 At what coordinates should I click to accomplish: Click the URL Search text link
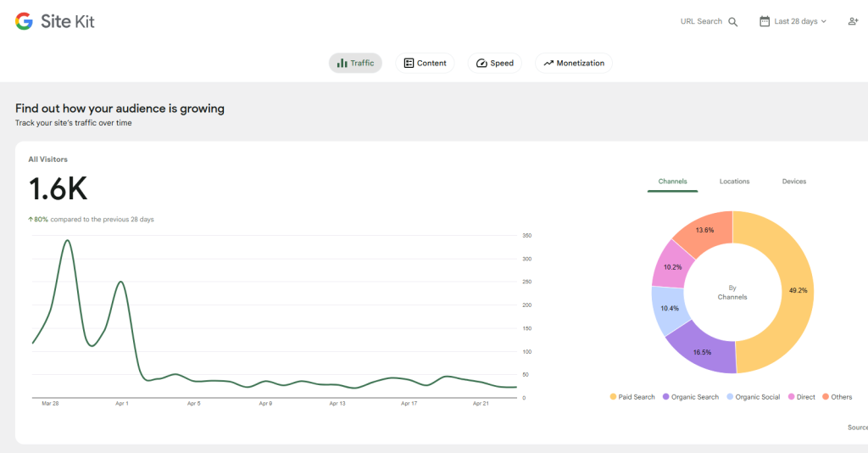[701, 21]
